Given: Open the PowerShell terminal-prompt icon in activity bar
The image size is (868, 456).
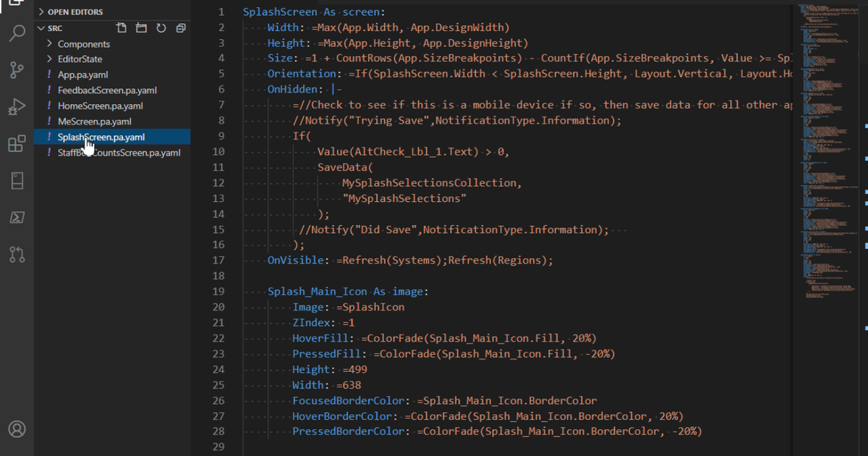Looking at the screenshot, I should (16, 217).
